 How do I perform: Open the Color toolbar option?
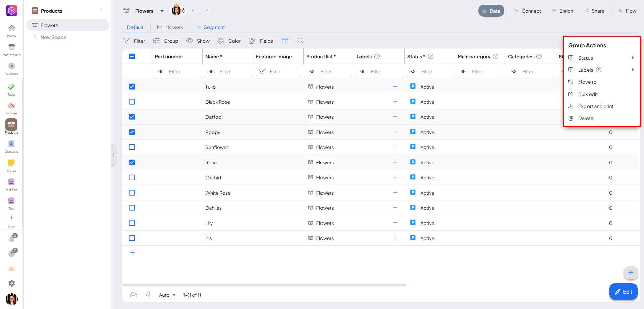pos(229,41)
